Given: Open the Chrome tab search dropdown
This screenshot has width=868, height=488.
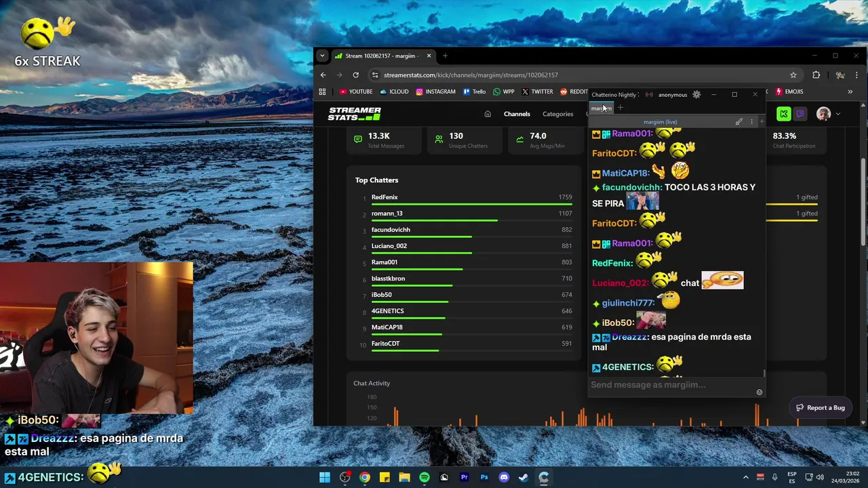Looking at the screenshot, I should (322, 56).
